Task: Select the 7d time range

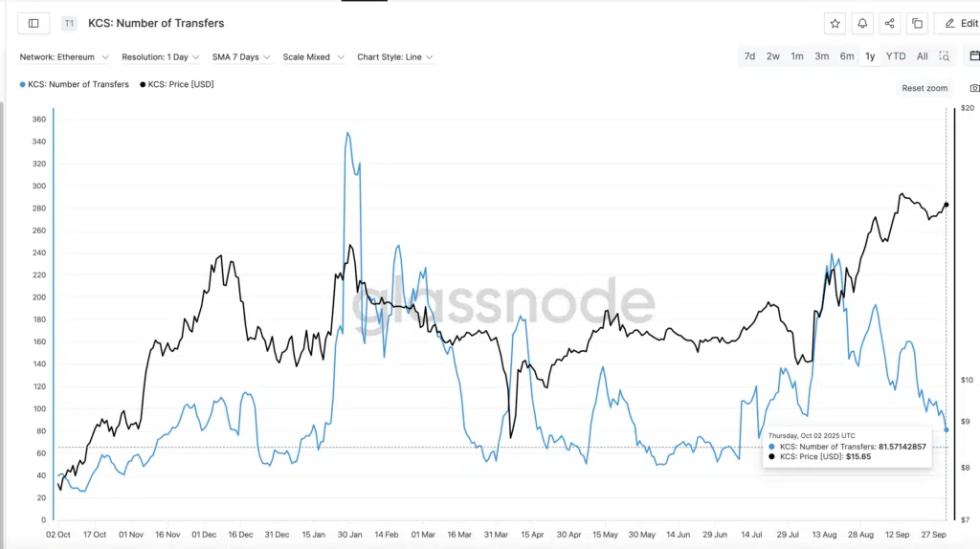Action: click(x=749, y=56)
